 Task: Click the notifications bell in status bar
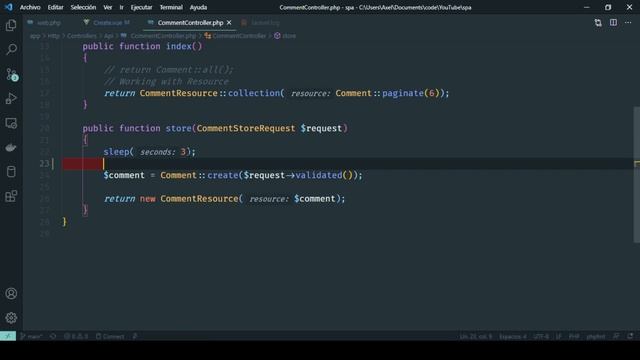click(631, 337)
